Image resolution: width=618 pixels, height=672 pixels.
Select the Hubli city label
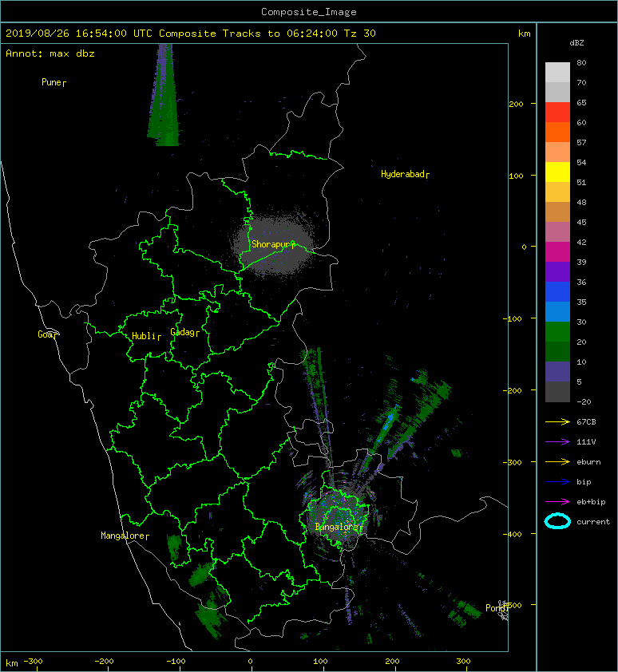pos(144,336)
